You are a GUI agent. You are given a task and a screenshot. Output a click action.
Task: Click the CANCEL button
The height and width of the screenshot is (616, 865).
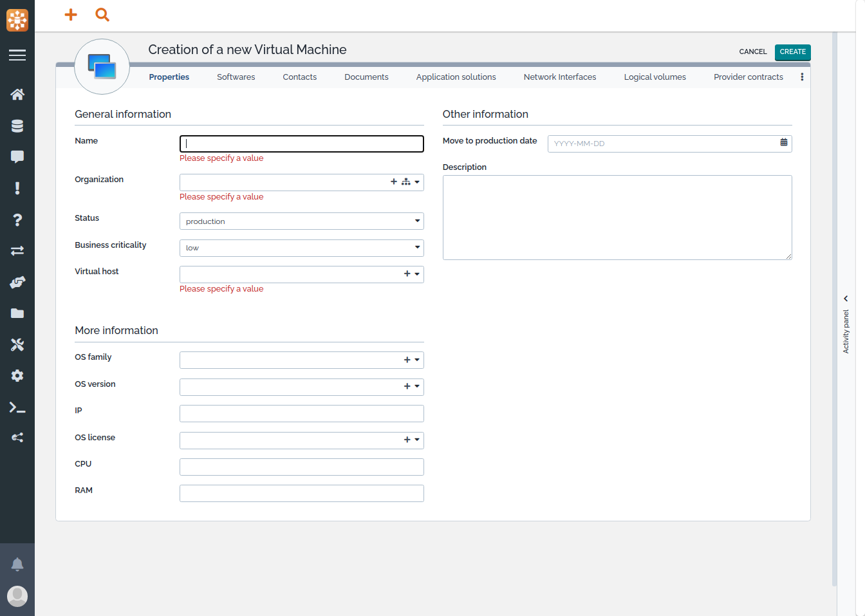coord(752,52)
